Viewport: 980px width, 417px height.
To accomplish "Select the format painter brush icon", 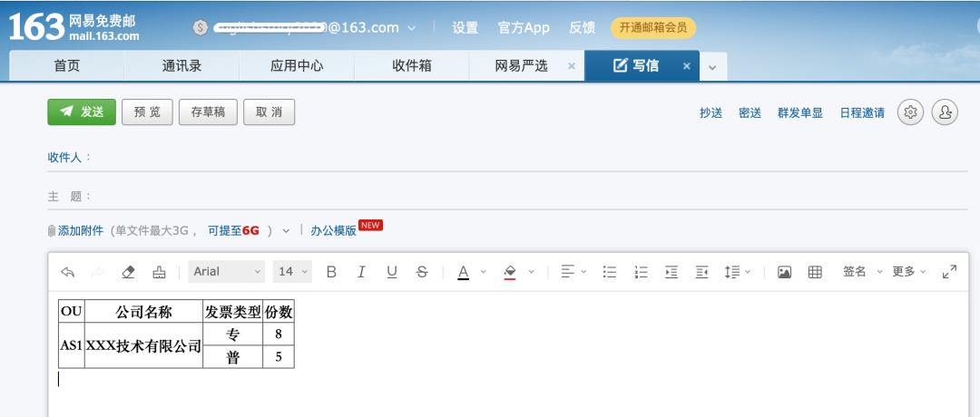I will coord(159,272).
